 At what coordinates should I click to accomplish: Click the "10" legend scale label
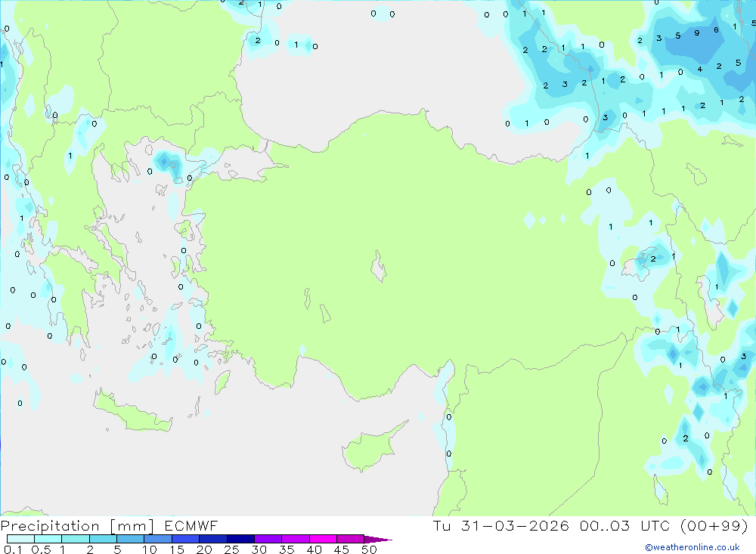point(150,549)
